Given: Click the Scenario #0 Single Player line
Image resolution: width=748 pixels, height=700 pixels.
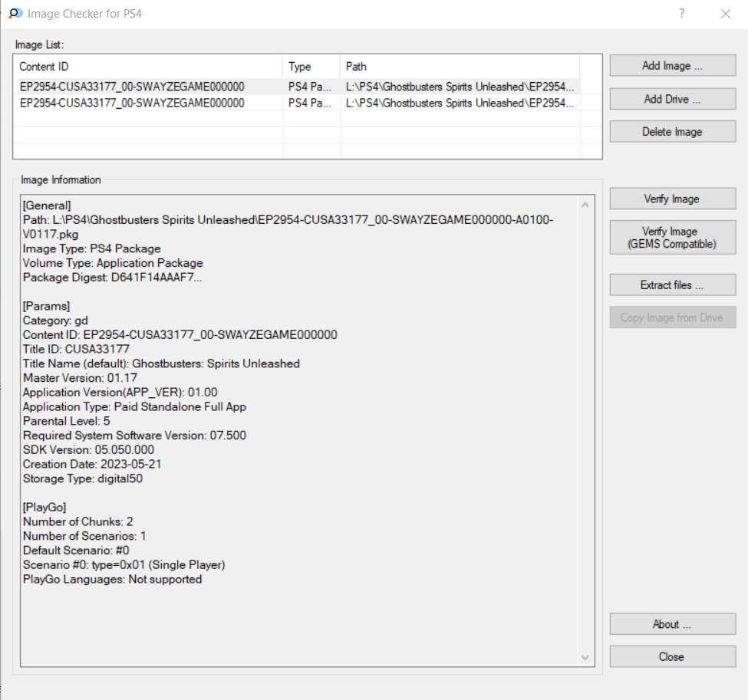Looking at the screenshot, I should coord(124,564).
